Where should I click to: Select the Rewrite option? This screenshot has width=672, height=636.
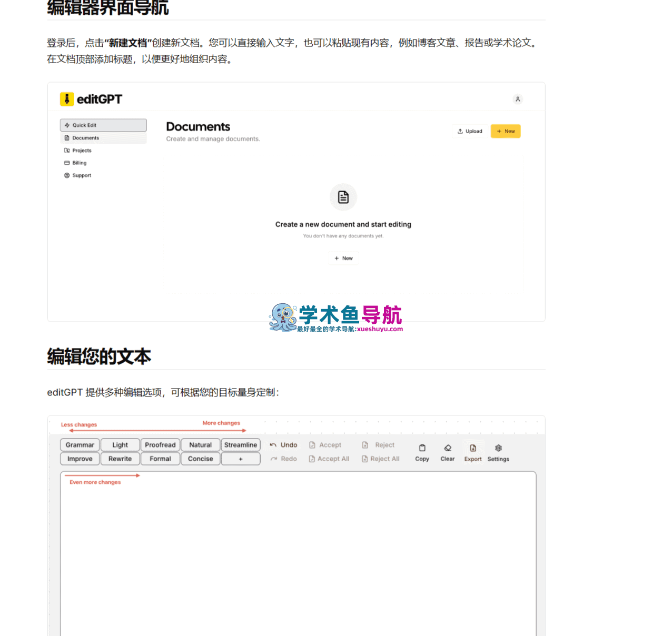(x=120, y=459)
